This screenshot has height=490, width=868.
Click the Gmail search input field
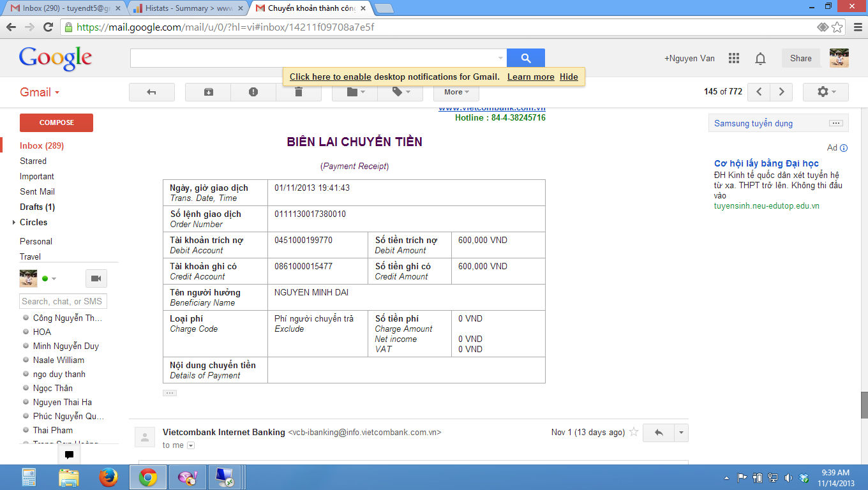tap(313, 58)
